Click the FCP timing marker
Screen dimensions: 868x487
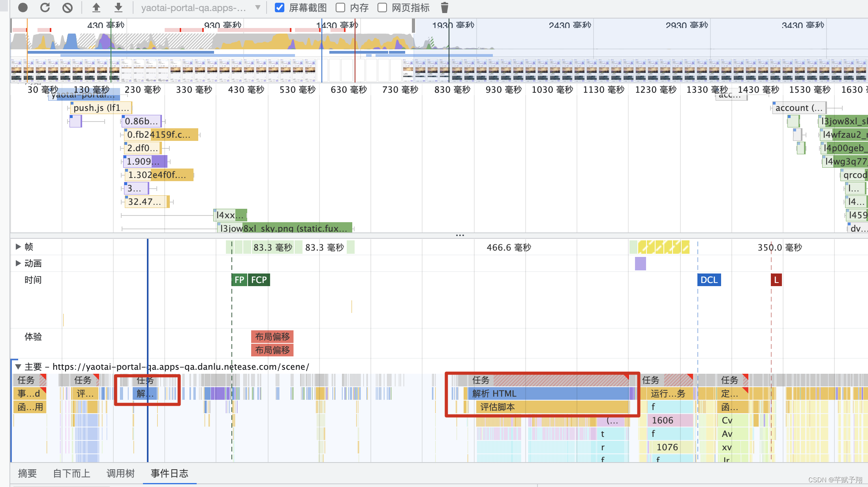[x=259, y=280]
